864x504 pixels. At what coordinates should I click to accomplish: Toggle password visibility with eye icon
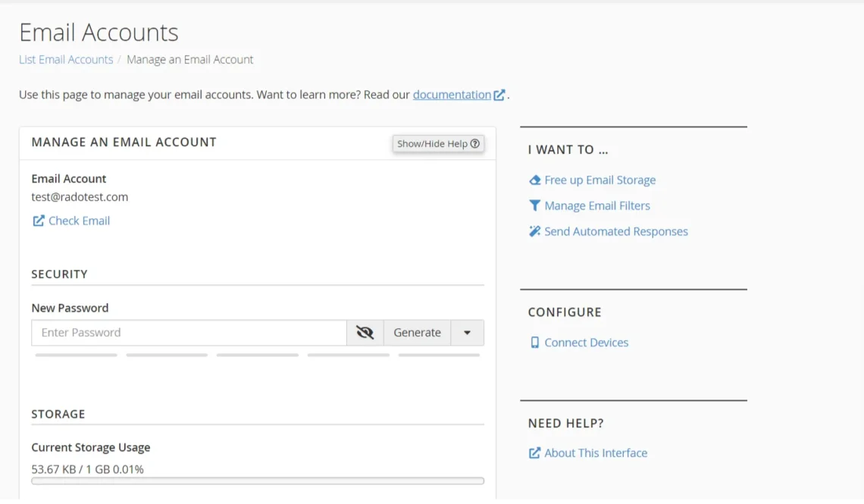365,332
